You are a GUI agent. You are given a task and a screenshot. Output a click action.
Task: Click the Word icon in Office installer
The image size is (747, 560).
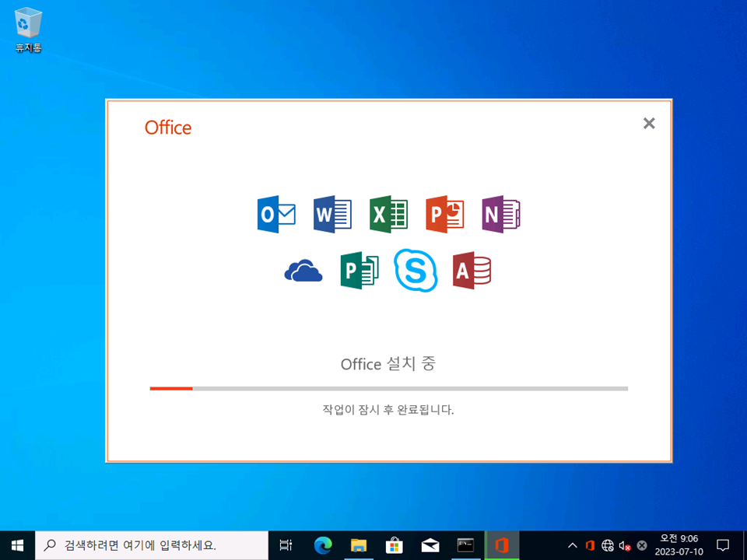[332, 214]
